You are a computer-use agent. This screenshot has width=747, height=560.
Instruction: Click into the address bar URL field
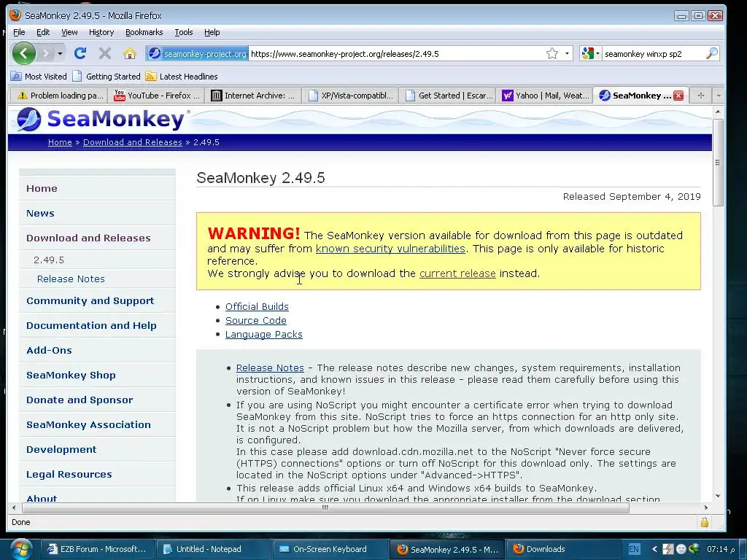coord(397,54)
